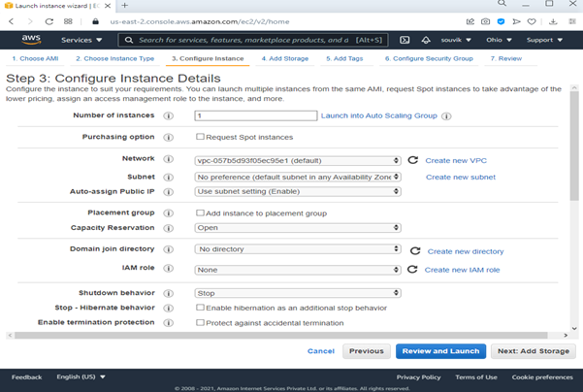Viewport: 583px width, 392px height.
Task: Cancel the launch wizard
Action: coord(320,351)
